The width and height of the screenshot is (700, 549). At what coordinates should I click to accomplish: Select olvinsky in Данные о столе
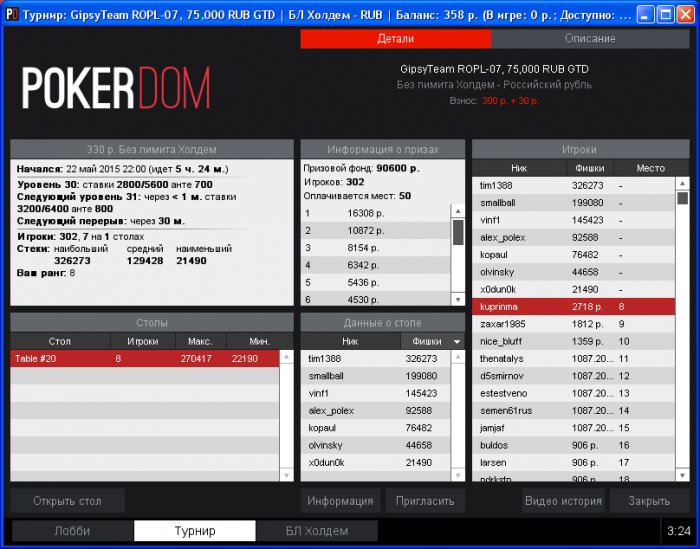click(x=376, y=445)
